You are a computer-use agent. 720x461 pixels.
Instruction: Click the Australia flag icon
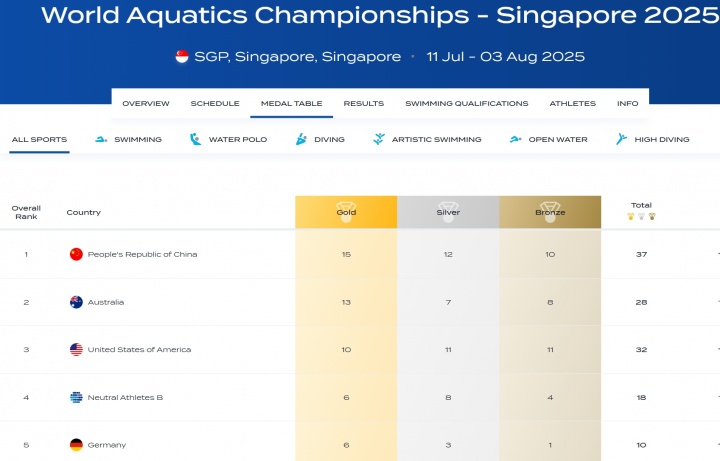click(76, 302)
